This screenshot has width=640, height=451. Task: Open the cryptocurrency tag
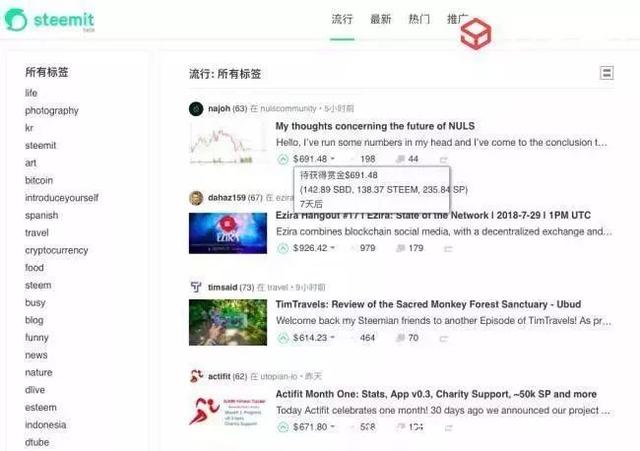pos(56,251)
